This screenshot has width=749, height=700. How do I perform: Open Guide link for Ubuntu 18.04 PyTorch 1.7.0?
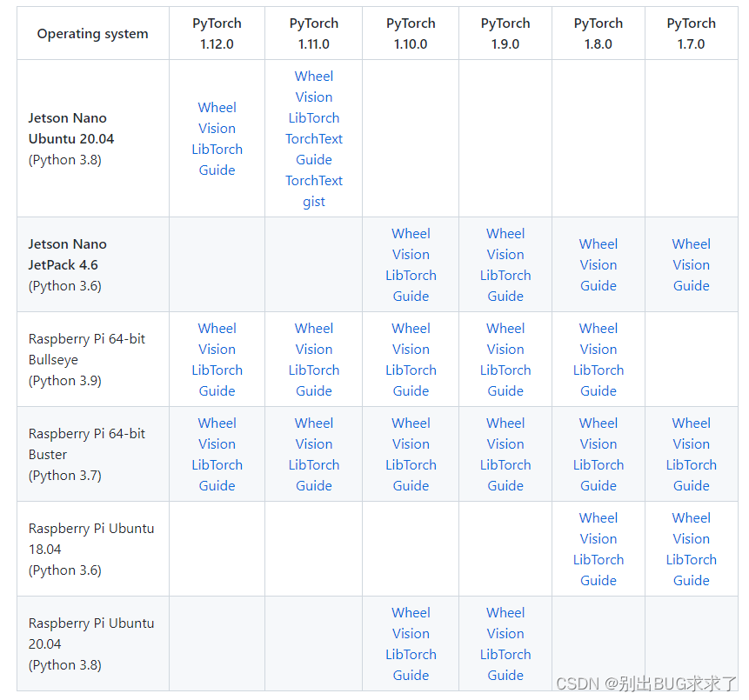click(692, 581)
